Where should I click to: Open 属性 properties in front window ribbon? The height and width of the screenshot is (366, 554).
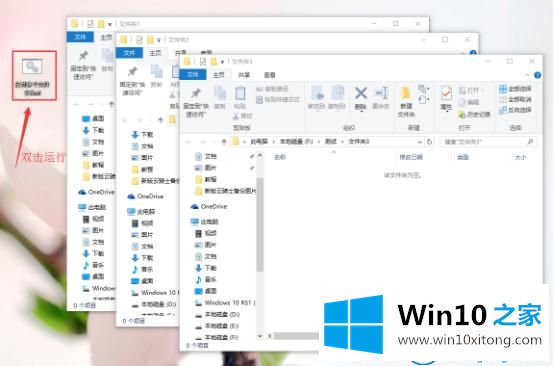click(x=446, y=98)
